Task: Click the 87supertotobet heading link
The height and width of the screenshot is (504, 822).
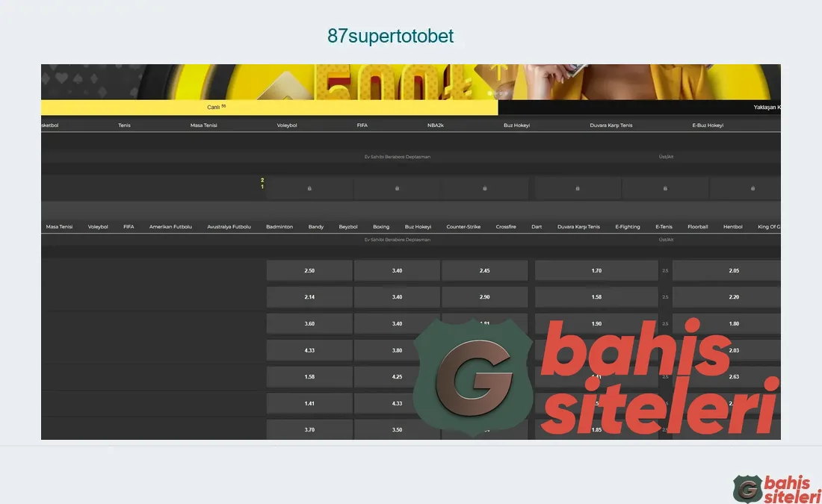Action: (x=390, y=36)
